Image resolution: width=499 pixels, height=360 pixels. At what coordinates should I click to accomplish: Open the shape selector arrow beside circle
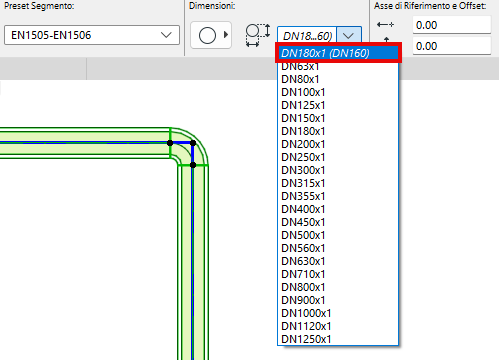click(226, 35)
